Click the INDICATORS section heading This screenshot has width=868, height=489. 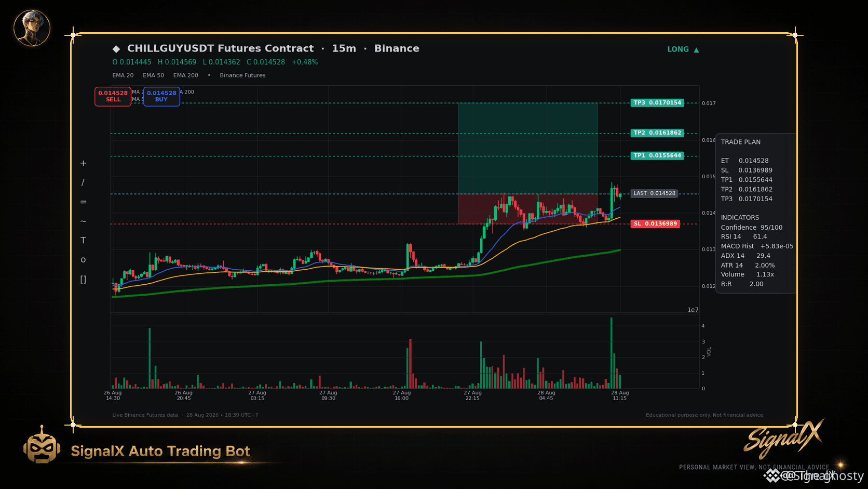coord(740,218)
